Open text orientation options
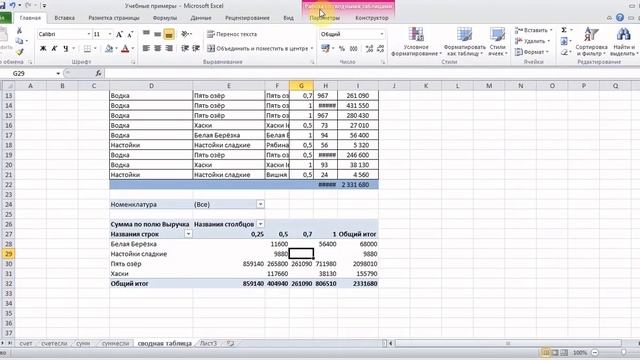 [x=185, y=34]
